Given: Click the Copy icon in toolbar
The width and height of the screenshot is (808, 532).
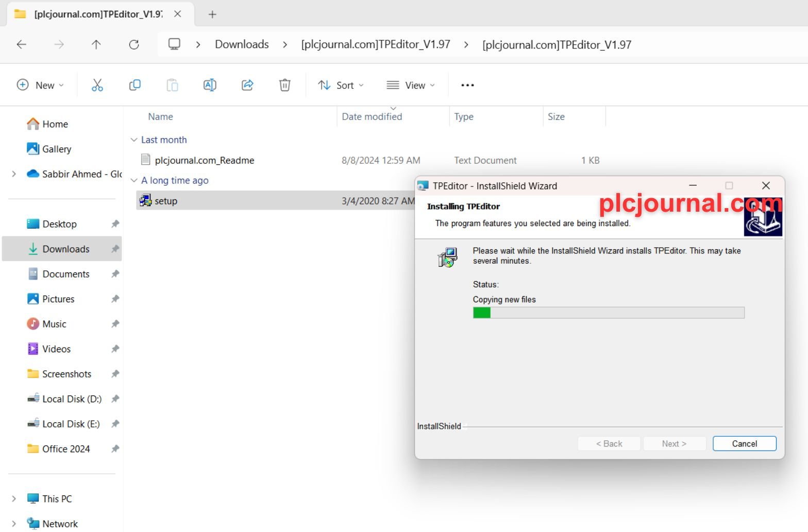Looking at the screenshot, I should (134, 85).
